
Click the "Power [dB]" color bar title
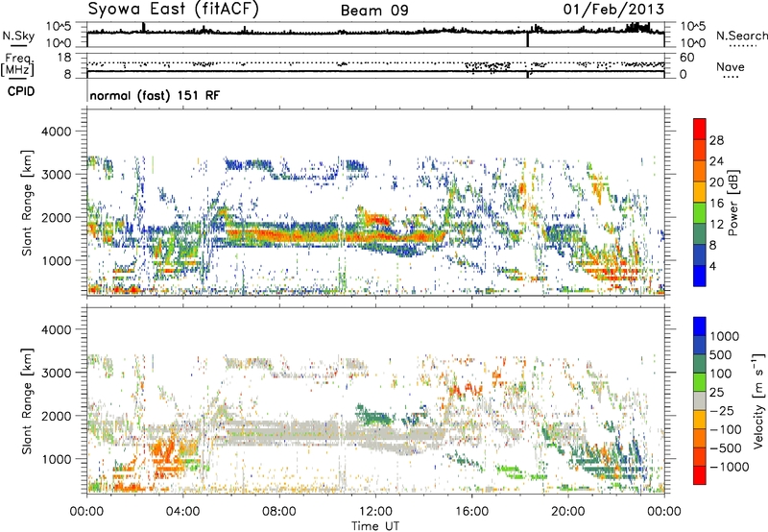[x=732, y=203]
